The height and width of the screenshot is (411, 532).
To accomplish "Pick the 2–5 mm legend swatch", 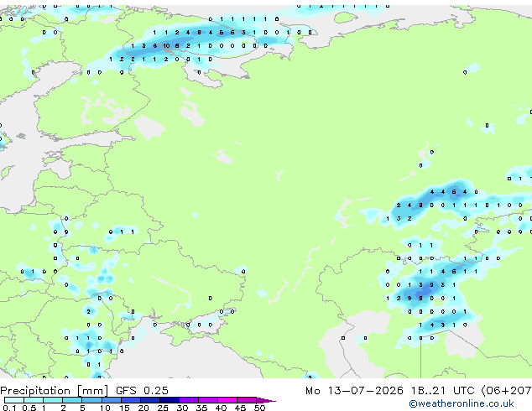I will click(x=72, y=400).
